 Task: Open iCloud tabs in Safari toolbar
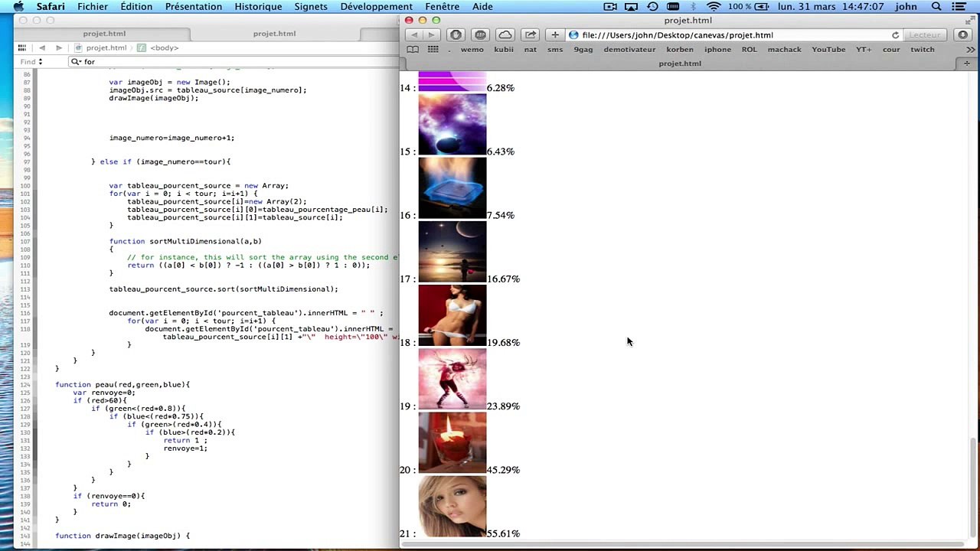pos(505,35)
